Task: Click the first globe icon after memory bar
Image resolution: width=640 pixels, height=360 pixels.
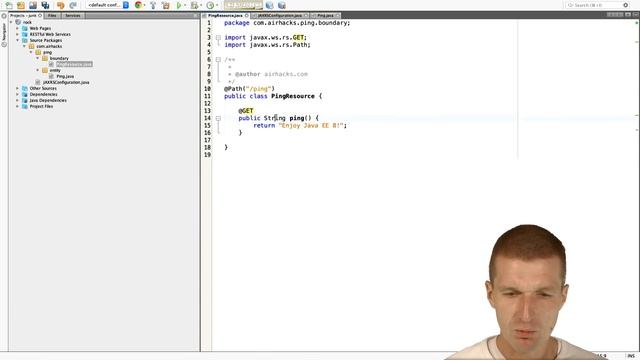Action: pyautogui.click(x=269, y=5)
